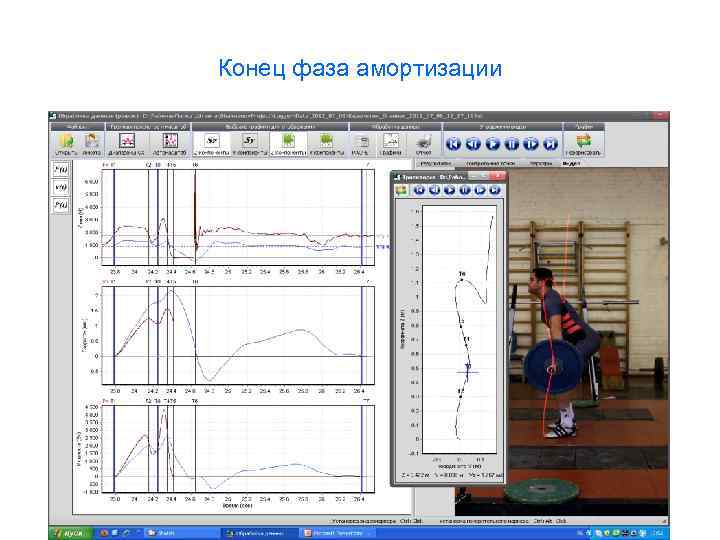Viewport: 720px width, 540px height.
Task: Click the colorful arrow icon in rightmost toolbar group
Action: pos(584,141)
